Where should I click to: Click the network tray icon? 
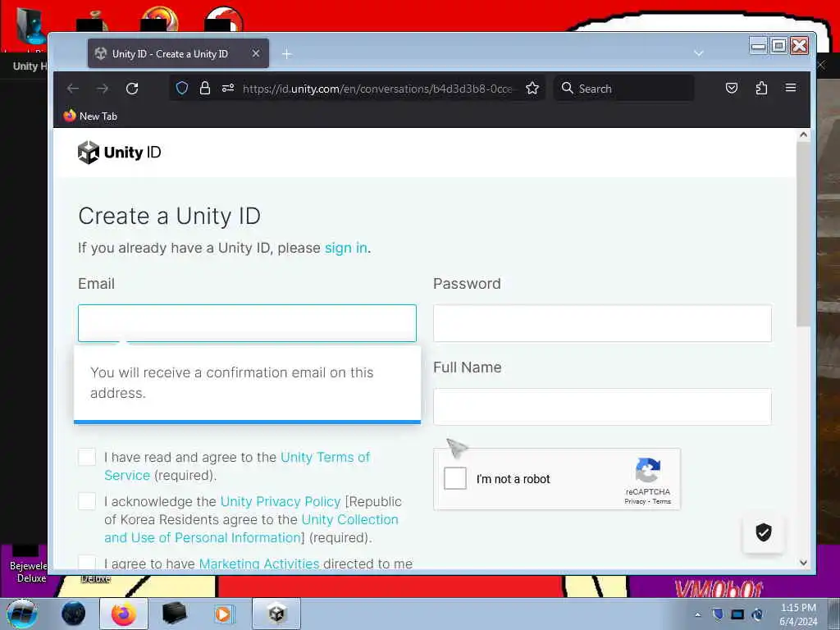pyautogui.click(x=737, y=614)
